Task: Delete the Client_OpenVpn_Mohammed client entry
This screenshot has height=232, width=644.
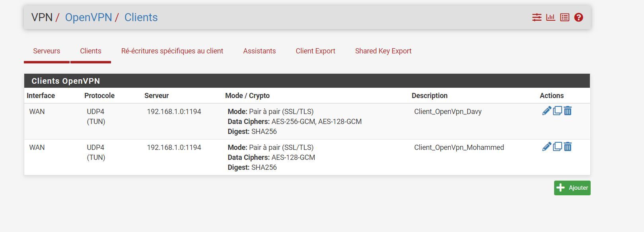Action: tap(568, 147)
